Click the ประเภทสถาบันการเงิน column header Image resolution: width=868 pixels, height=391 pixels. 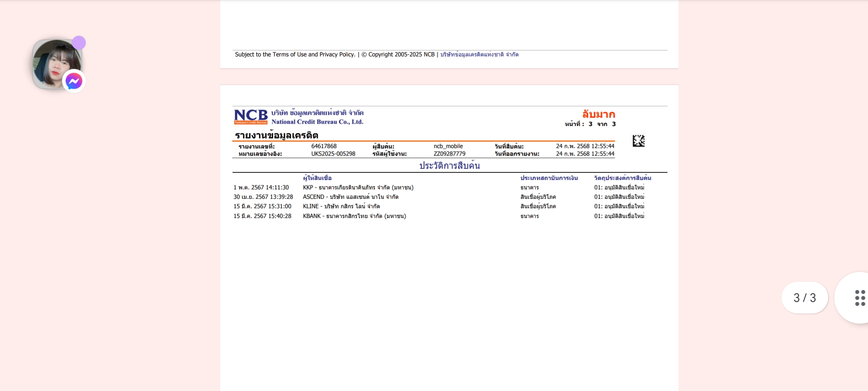[x=549, y=178]
